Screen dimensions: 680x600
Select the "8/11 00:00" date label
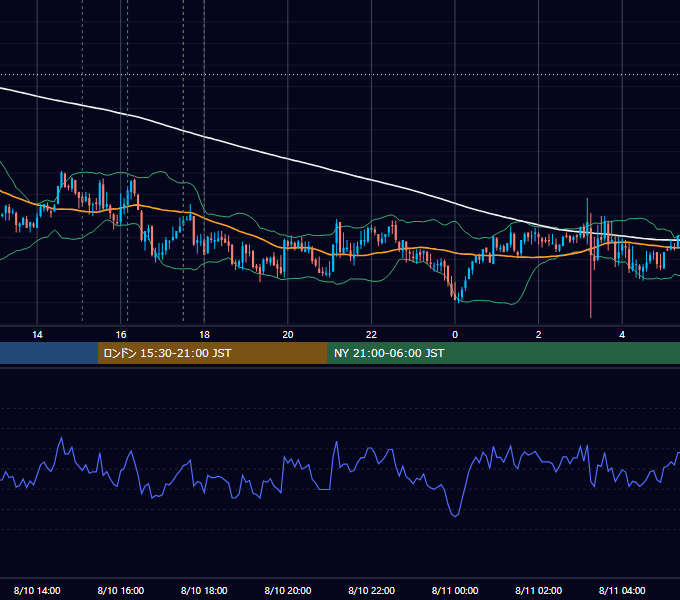click(x=455, y=590)
